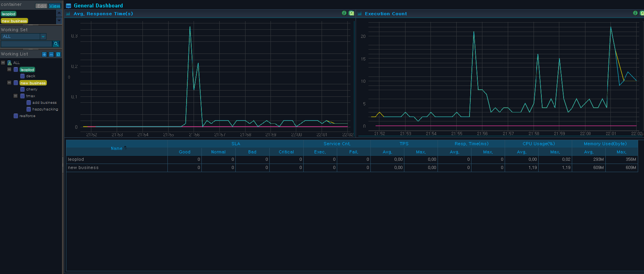644x274 pixels.
Task: Click the Working List panel label
Action: point(14,54)
